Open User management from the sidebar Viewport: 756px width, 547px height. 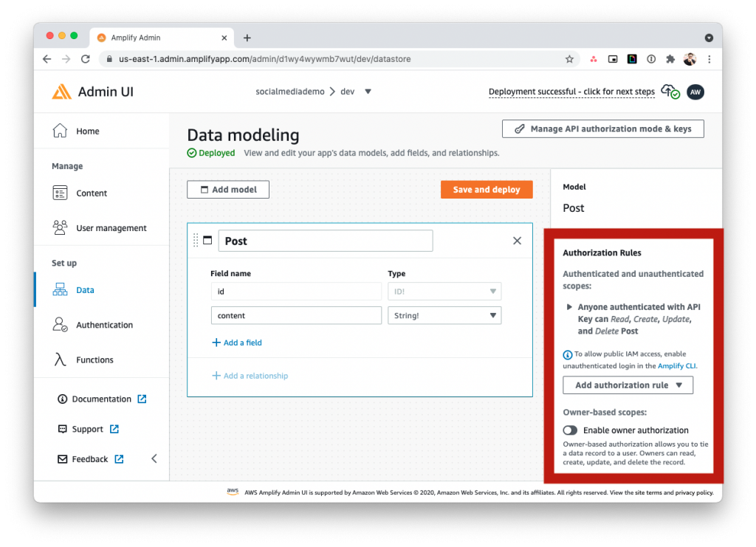[62, 227]
